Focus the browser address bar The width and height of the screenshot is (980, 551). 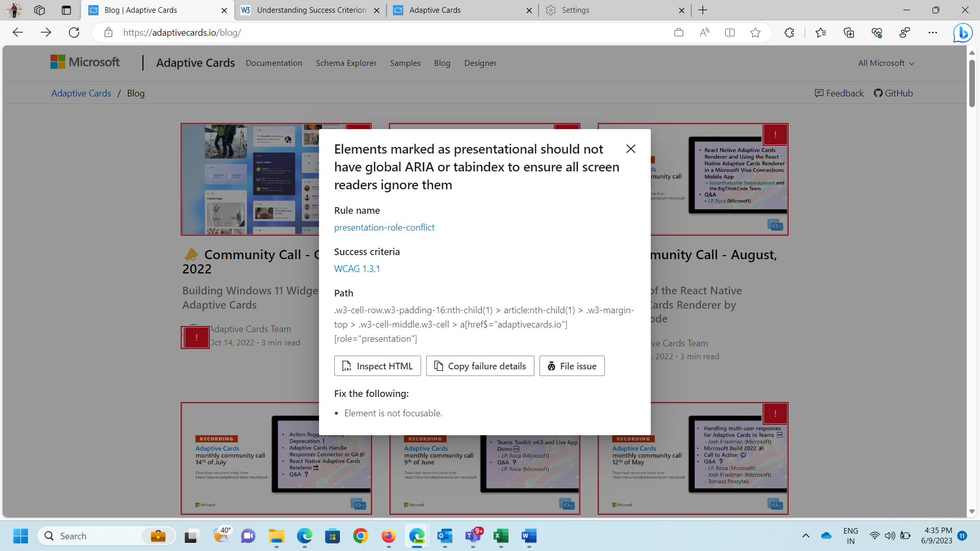(357, 33)
